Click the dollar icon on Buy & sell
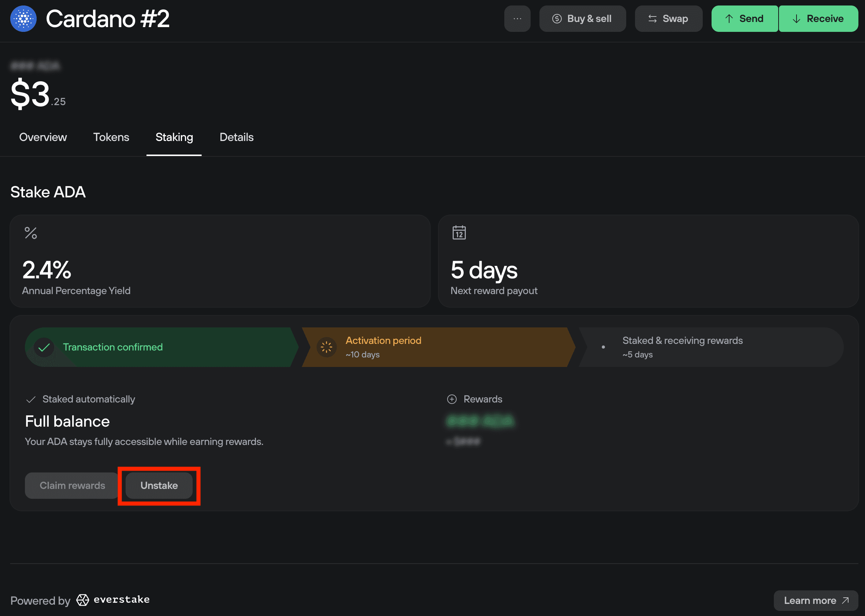The image size is (865, 616). [557, 18]
